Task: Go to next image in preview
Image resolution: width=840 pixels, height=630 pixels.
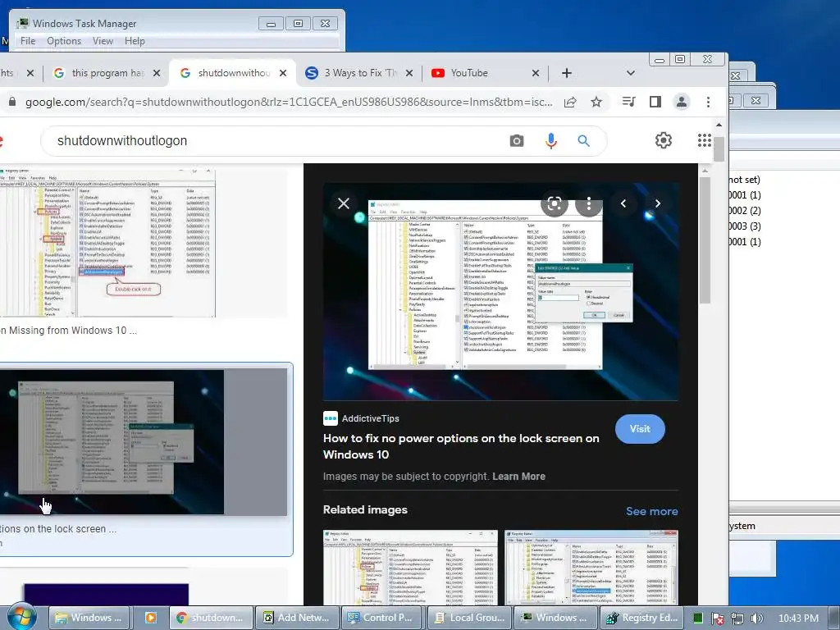Action: click(658, 203)
